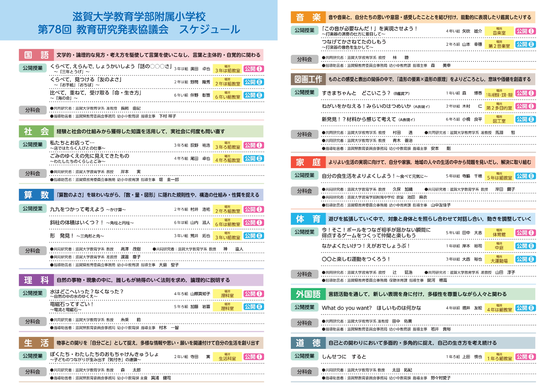The height and width of the screenshot is (392, 555).
Task: Click the 生活 subject header
Action: [x=36, y=343]
